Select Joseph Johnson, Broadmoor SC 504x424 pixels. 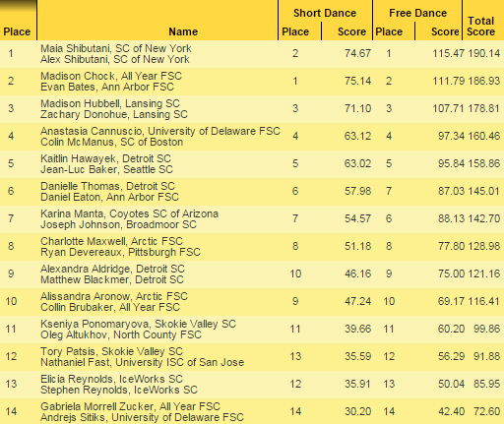(x=118, y=224)
